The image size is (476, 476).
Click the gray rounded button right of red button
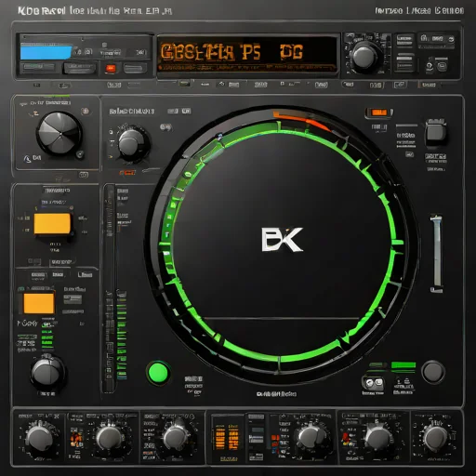click(x=135, y=68)
